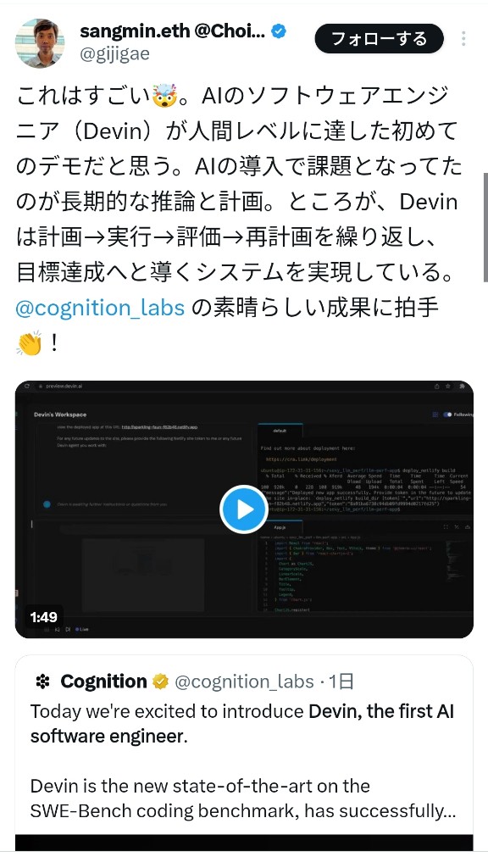Viewport: 488px width, 868px height.
Task: Click the Cognition logo icon in the quoted tweet
Action: (42, 682)
